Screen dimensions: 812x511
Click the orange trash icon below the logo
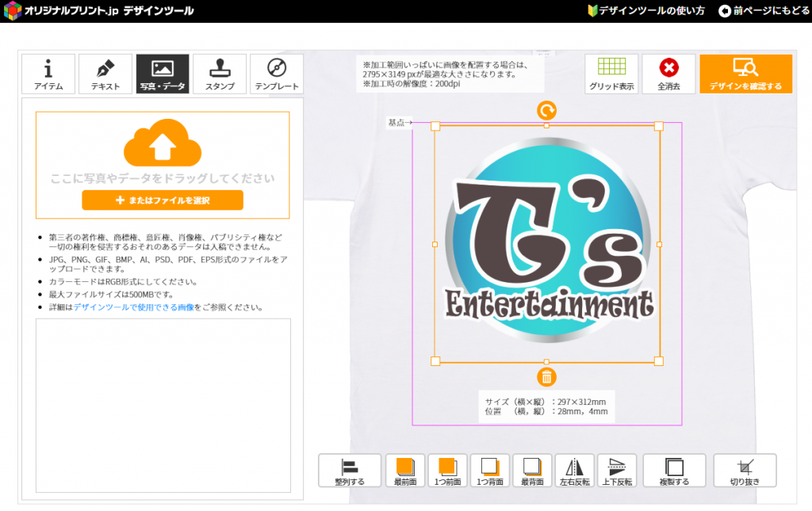[x=546, y=377]
